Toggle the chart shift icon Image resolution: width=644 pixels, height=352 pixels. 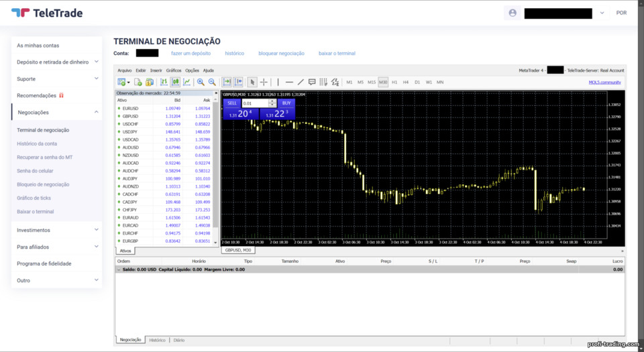tap(238, 82)
